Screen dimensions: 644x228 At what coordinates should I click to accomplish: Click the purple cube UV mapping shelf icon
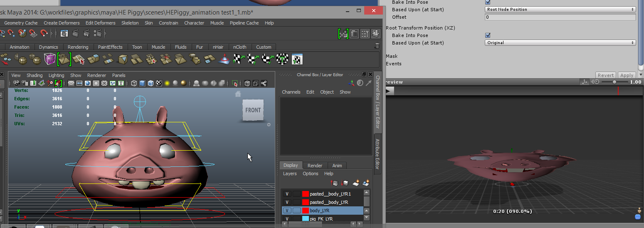click(x=49, y=59)
